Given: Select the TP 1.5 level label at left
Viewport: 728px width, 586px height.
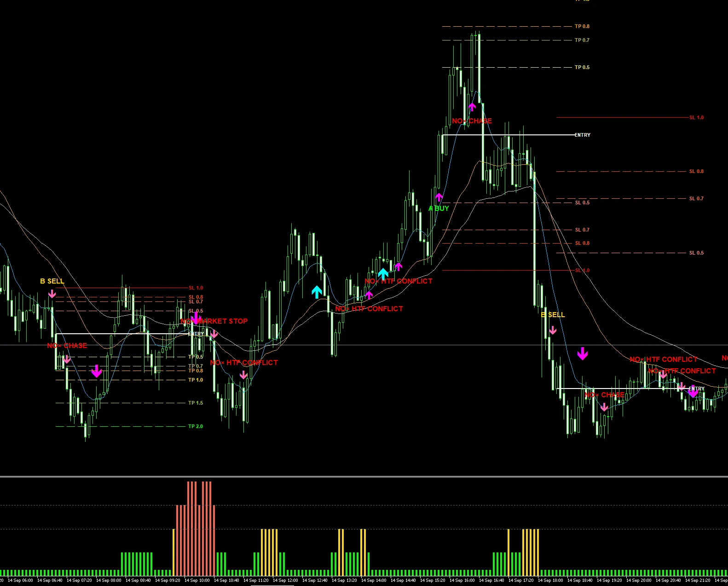Looking at the screenshot, I should [196, 403].
